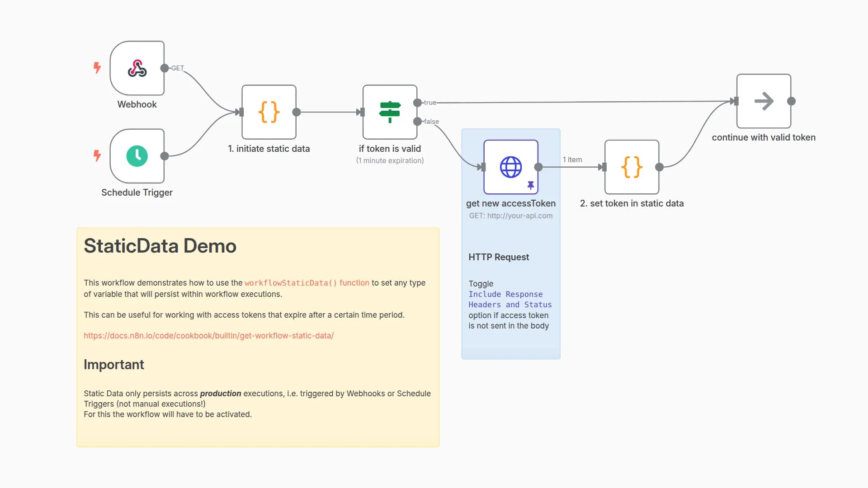Image resolution: width=868 pixels, height=488 pixels.
Task: Click input handle of initiate static data node
Action: tap(241, 112)
